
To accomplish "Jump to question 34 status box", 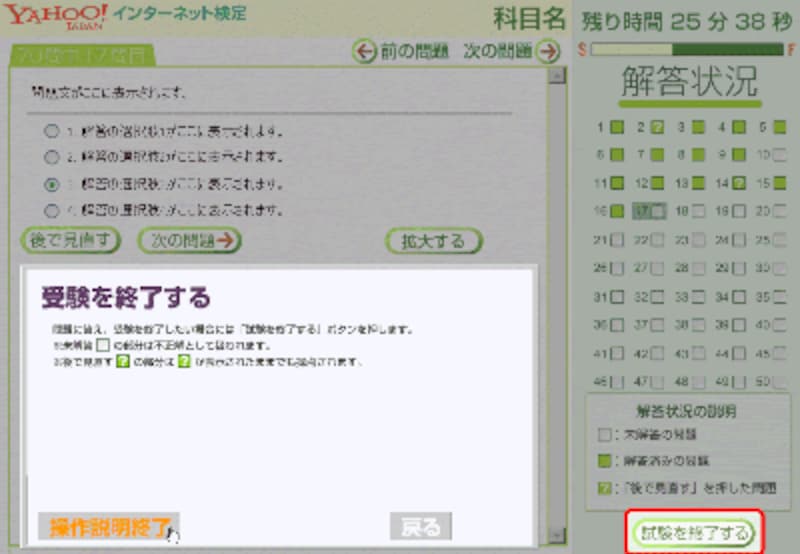I will click(739, 296).
